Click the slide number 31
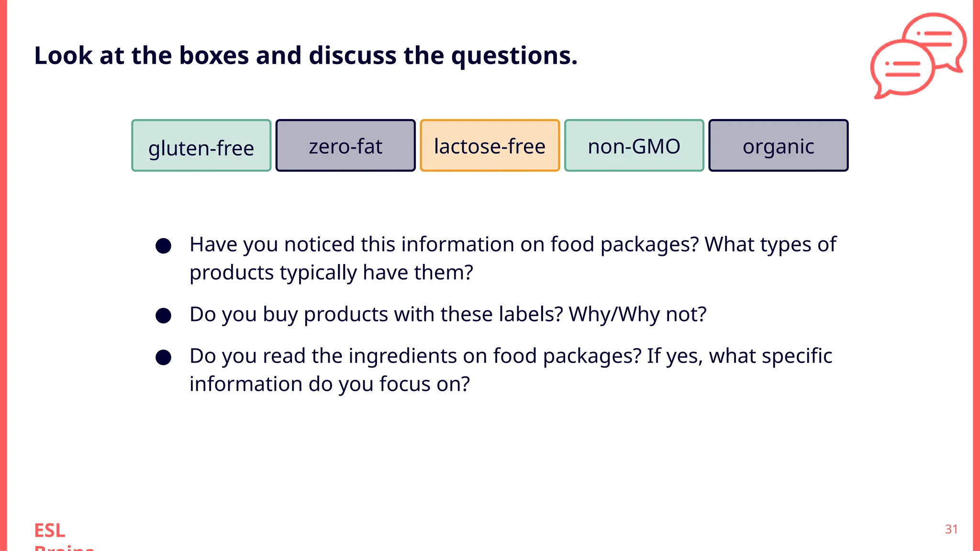 point(951,529)
